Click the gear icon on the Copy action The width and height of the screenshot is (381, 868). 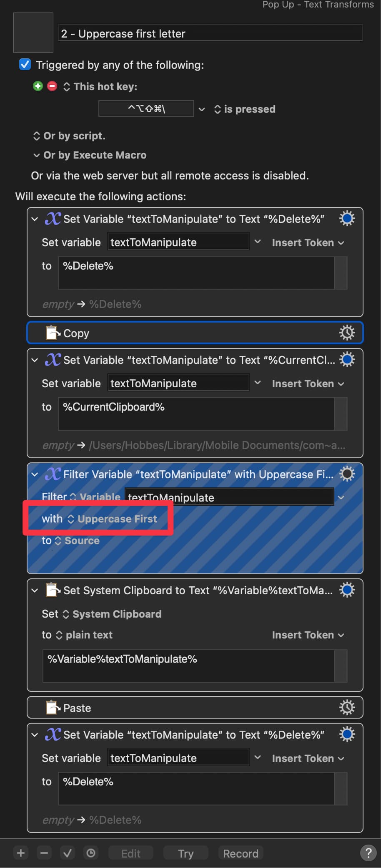[x=347, y=333]
